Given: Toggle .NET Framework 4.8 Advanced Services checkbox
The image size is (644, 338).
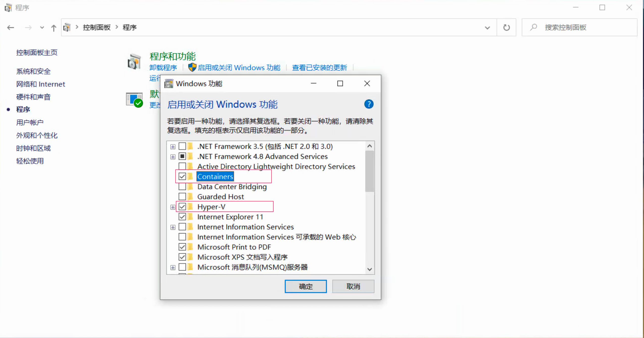Looking at the screenshot, I should 182,156.
